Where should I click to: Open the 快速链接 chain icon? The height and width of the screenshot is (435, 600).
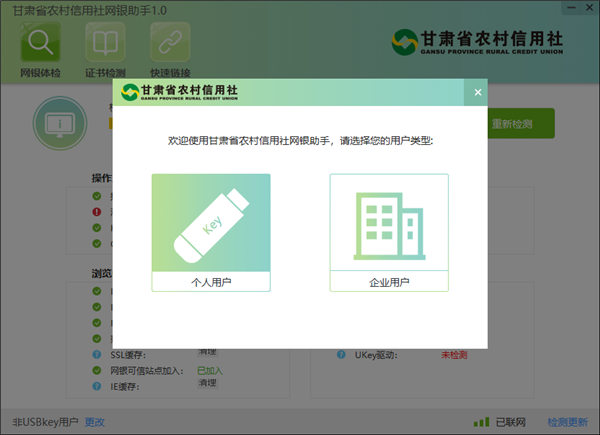(170, 42)
